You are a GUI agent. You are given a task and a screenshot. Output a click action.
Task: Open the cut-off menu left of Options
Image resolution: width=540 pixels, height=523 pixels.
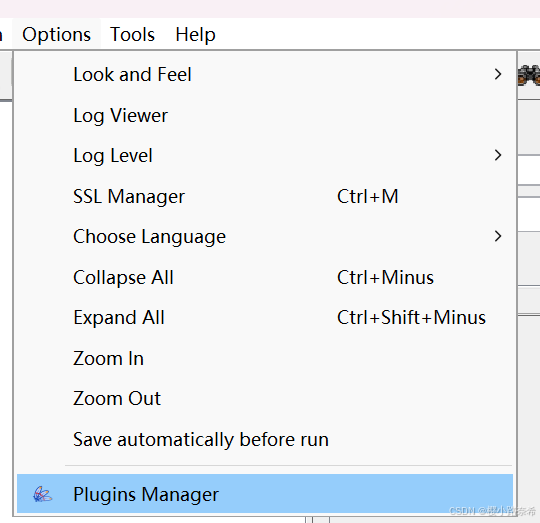tap(1, 34)
